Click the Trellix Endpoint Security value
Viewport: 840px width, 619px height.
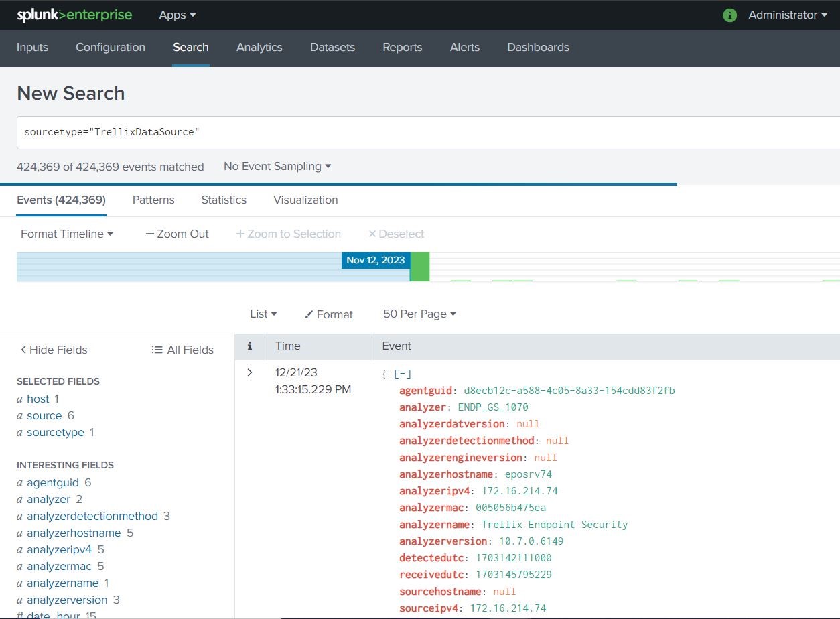pos(555,525)
